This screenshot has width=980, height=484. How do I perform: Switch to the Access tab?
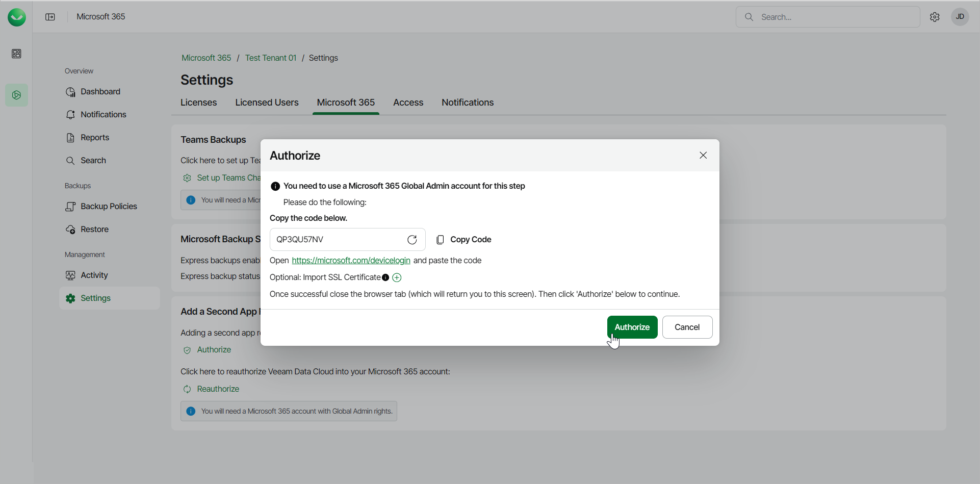coord(408,103)
